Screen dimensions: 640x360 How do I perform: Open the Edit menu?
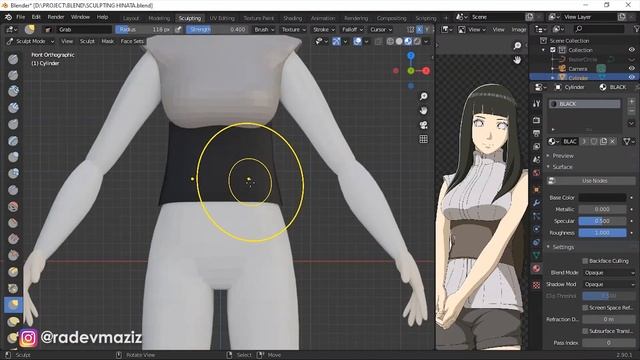[x=36, y=17]
